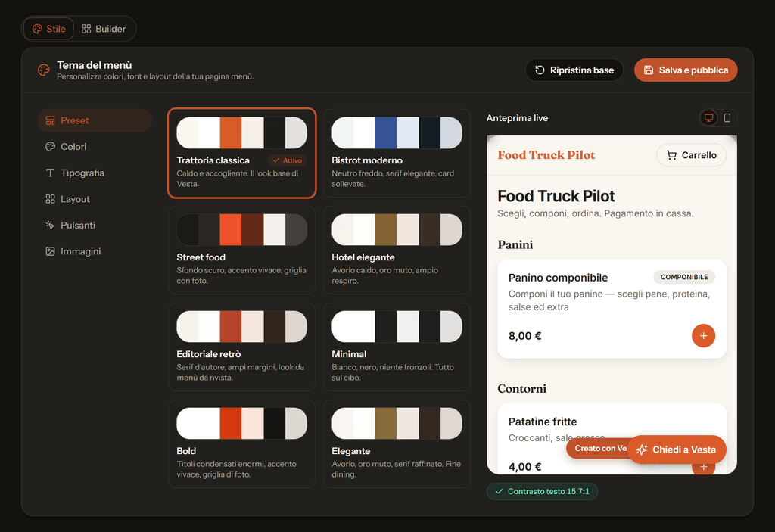Click Elegante preset olive-gold swatch
Viewport: 775px width, 532px height.
(x=386, y=424)
